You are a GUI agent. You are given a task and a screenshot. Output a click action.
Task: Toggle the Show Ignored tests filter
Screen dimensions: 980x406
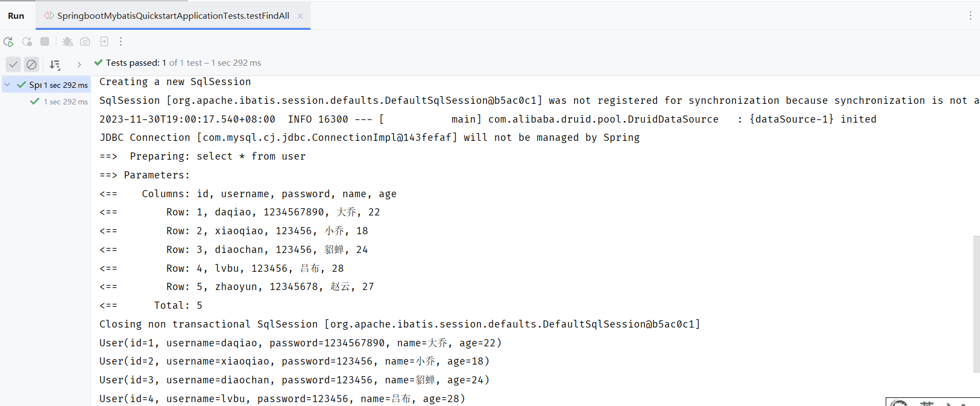tap(31, 64)
